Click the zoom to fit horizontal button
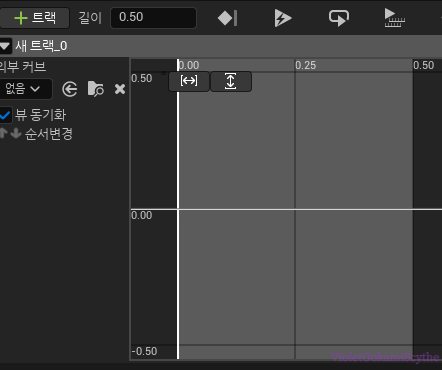This screenshot has height=370, width=442. (x=189, y=81)
